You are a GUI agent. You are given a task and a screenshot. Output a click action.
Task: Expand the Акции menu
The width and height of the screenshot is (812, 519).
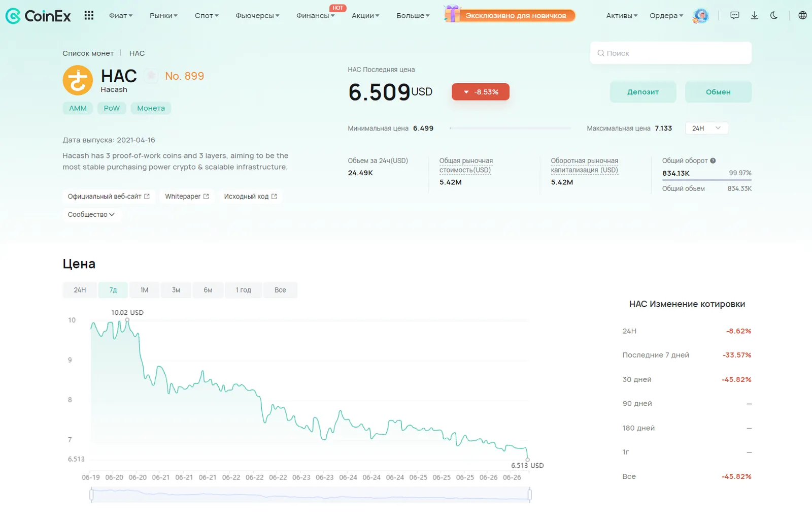click(365, 16)
